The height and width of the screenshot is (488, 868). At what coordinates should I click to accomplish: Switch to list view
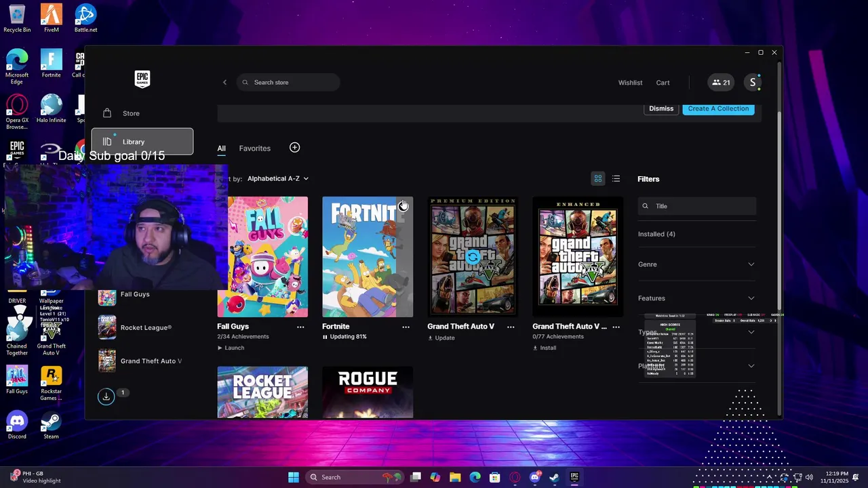[x=616, y=179]
